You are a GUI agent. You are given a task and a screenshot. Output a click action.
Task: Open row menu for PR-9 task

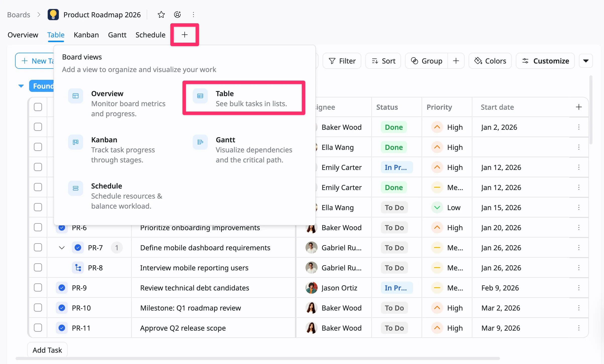[579, 288]
